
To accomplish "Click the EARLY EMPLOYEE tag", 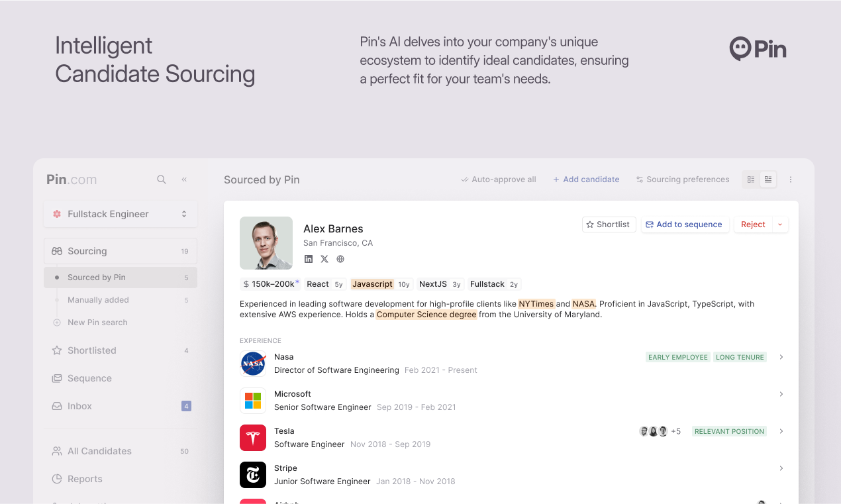I will click(678, 357).
